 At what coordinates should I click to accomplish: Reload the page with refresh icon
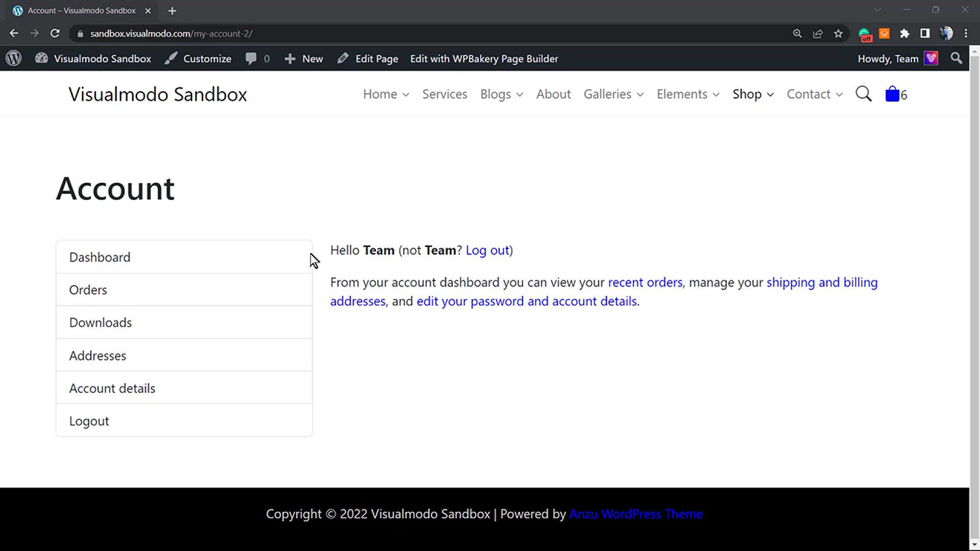(55, 33)
